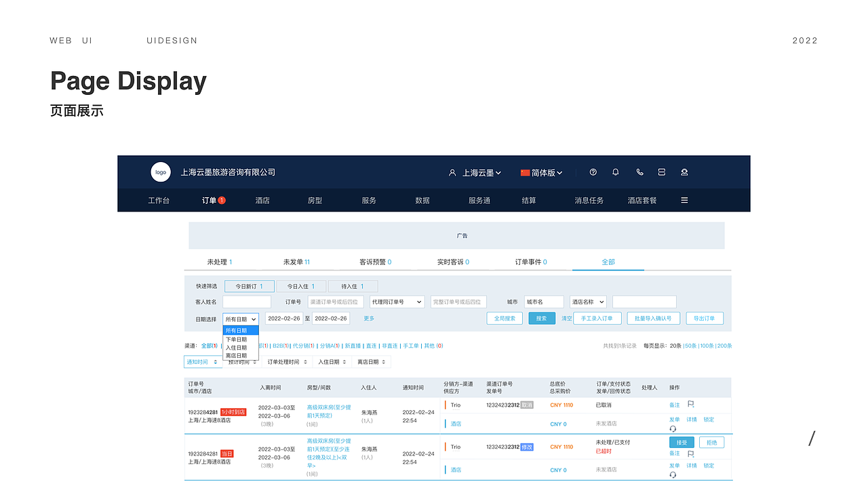The height and width of the screenshot is (488, 868).
Task: Open the 服务通 menu
Action: click(479, 201)
